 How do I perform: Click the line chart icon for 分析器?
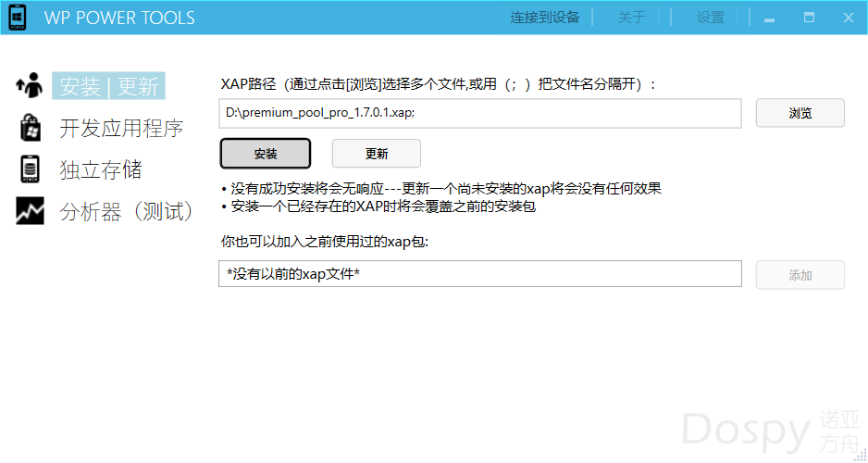coord(30,211)
